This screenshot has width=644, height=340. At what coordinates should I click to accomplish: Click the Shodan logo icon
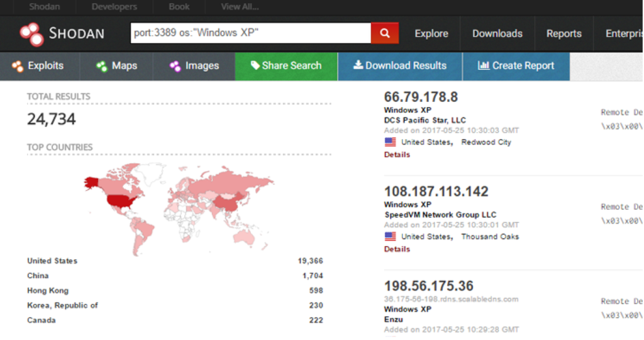(x=31, y=34)
